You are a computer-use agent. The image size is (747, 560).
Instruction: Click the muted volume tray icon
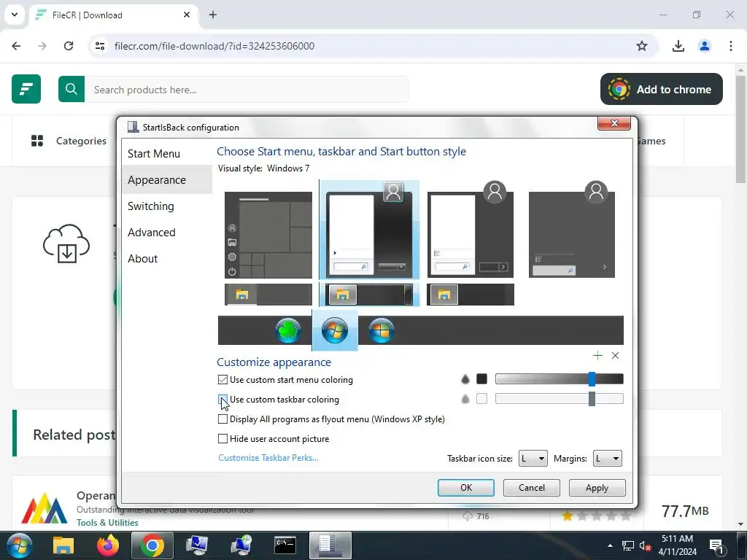tap(645, 545)
